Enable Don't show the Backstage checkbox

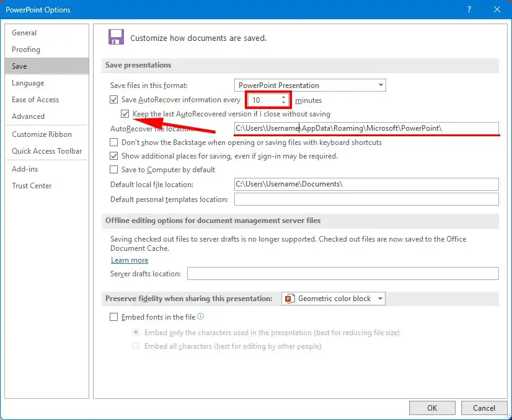113,142
